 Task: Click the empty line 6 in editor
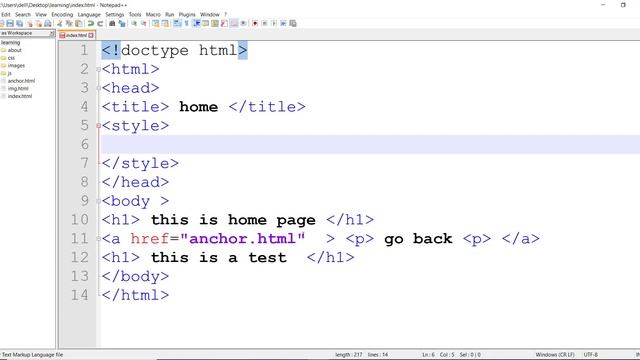[x=370, y=144]
